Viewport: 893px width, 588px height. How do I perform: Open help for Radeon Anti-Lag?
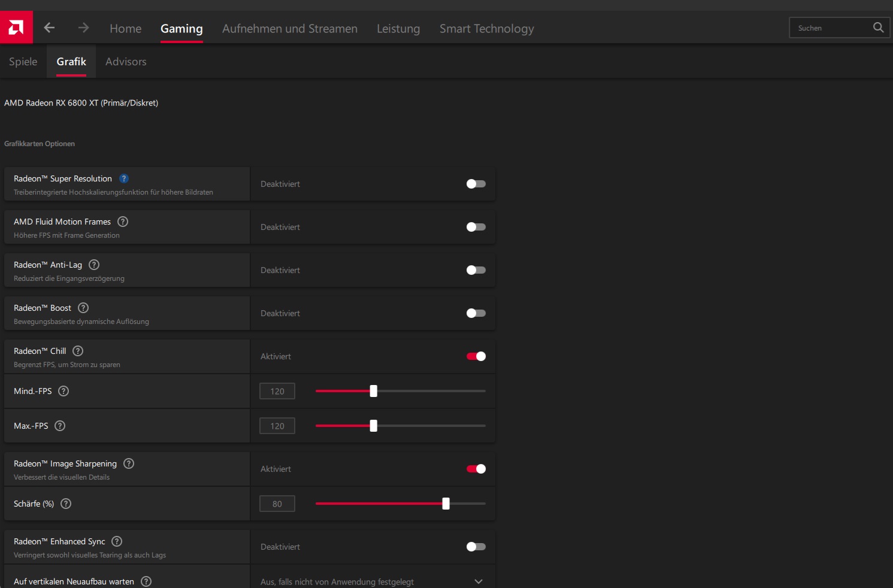[x=94, y=265]
